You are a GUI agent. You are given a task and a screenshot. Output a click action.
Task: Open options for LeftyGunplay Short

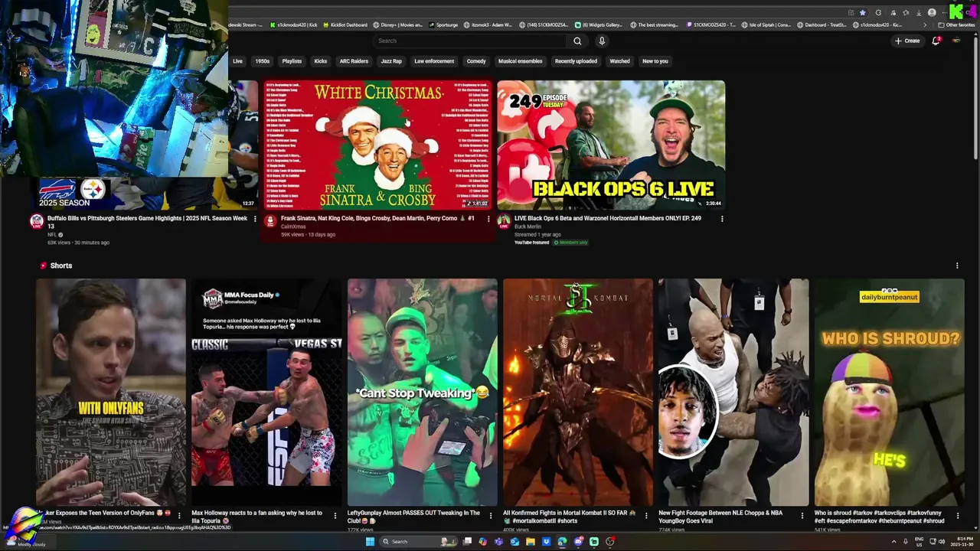pos(490,515)
